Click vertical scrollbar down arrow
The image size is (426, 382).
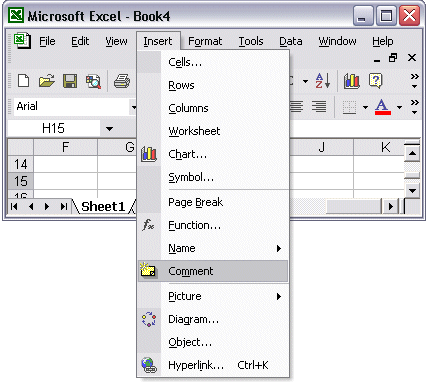point(412,191)
